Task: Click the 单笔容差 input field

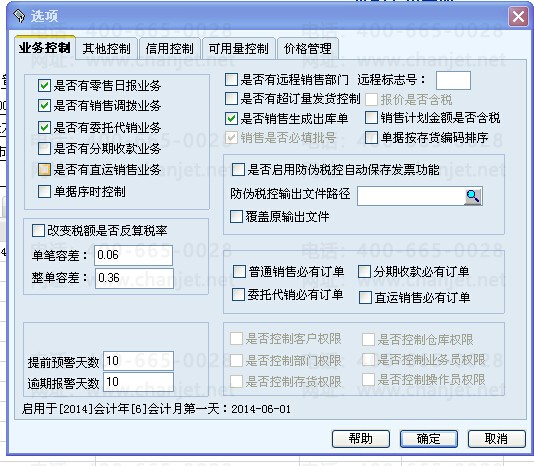Action: pos(134,255)
